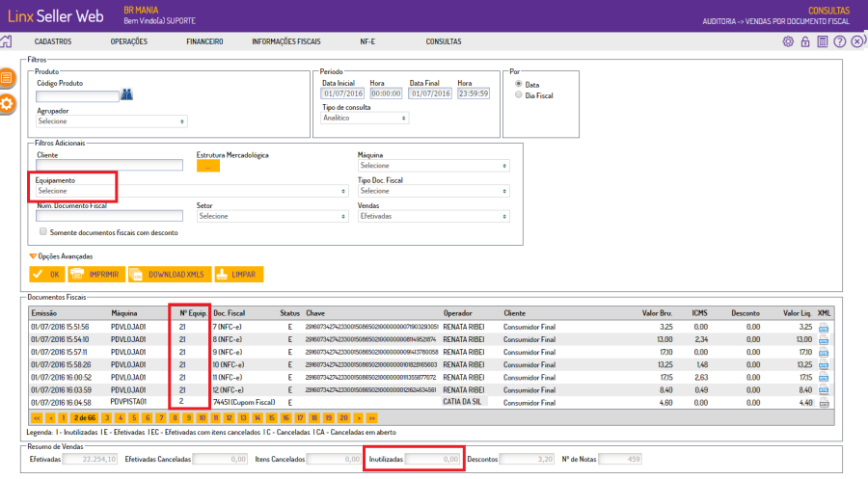Click the home icon
This screenshot has height=479, width=868.
point(6,41)
